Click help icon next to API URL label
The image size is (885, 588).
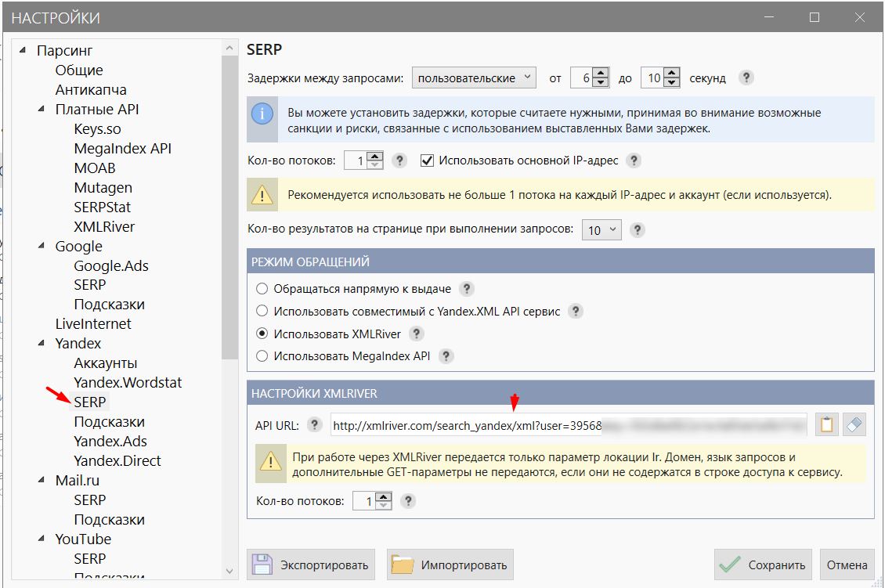pyautogui.click(x=314, y=424)
